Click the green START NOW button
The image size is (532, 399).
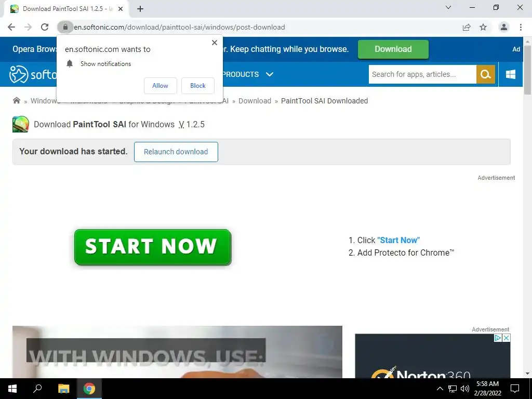click(153, 247)
